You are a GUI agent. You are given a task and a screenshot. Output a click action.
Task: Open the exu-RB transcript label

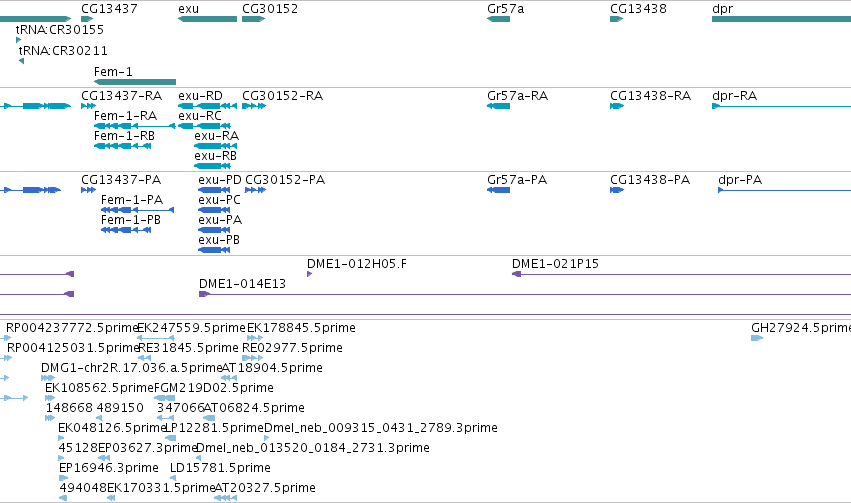(215, 156)
